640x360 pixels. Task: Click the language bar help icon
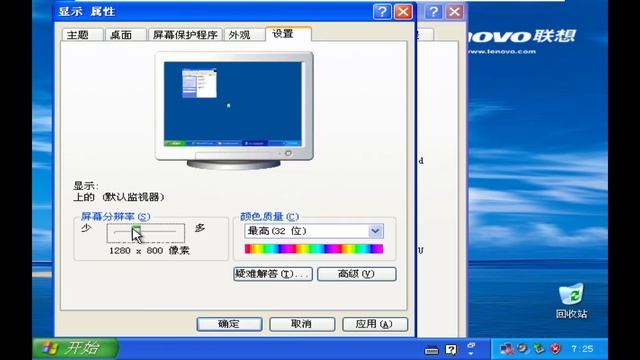[451, 349]
